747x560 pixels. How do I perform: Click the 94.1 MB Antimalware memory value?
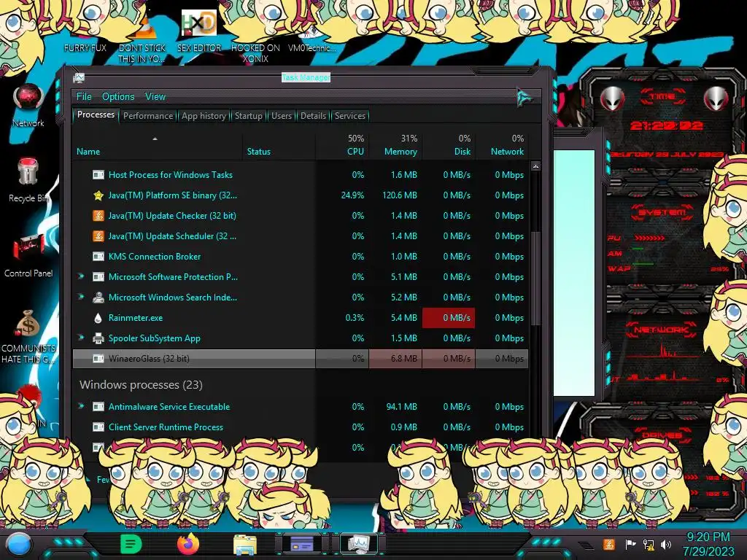[402, 407]
